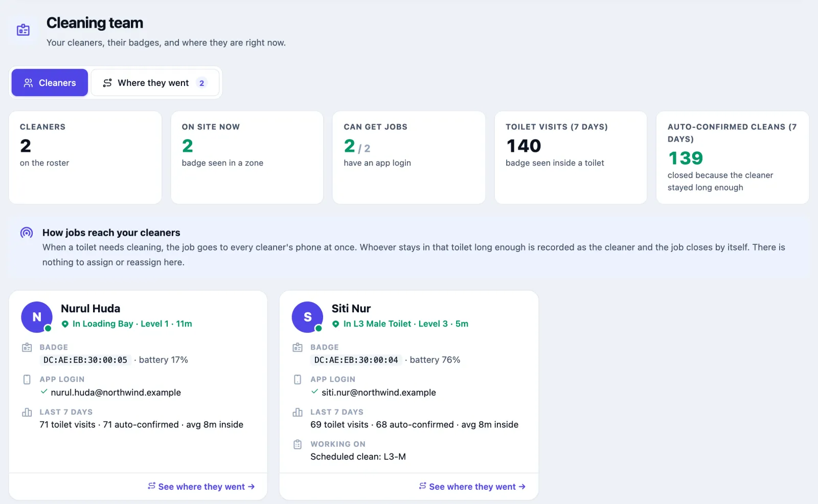
Task: Click the count badge on Where they went
Action: point(202,83)
